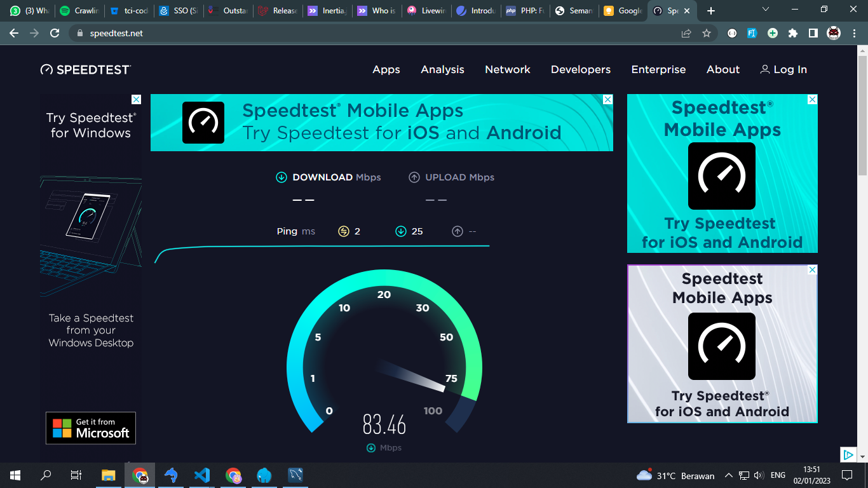This screenshot has width=868, height=488.
Task: Click the page vertical scrollbar
Action: click(x=862, y=114)
